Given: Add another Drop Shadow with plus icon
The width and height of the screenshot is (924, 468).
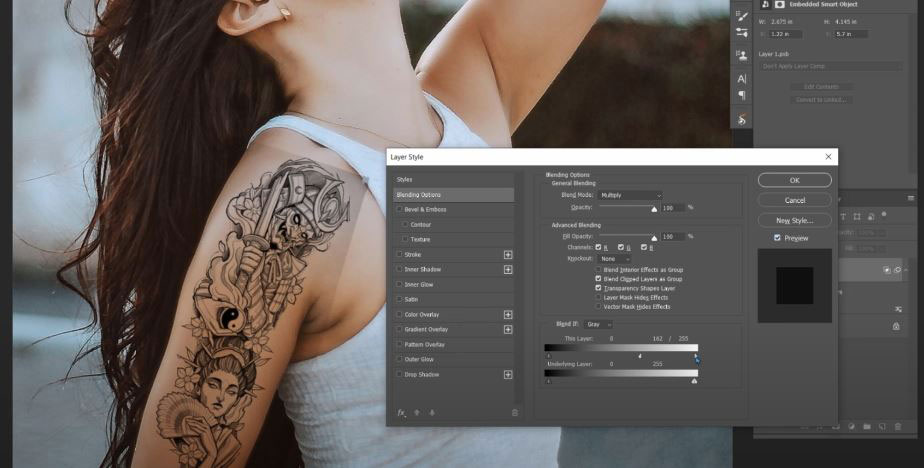Looking at the screenshot, I should coord(508,375).
